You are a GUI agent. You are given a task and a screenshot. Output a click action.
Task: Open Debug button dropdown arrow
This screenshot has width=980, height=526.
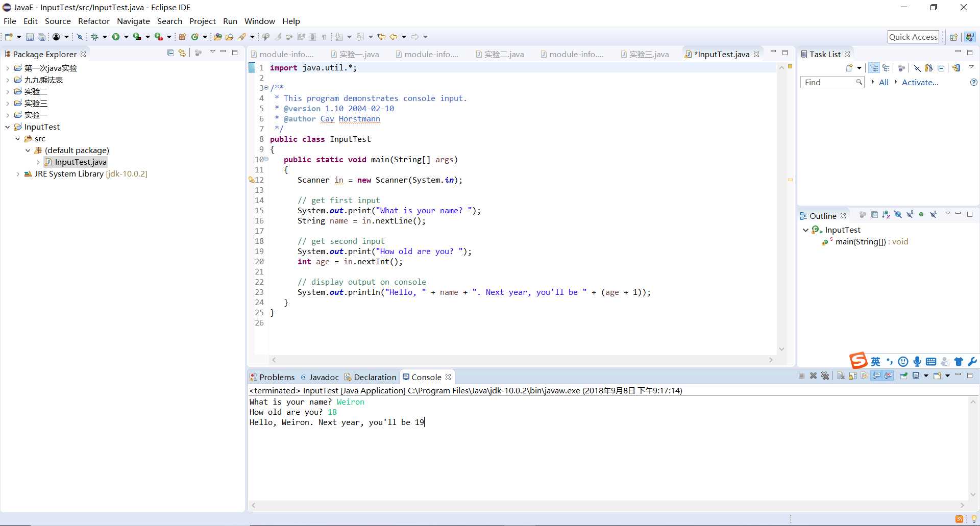click(105, 37)
